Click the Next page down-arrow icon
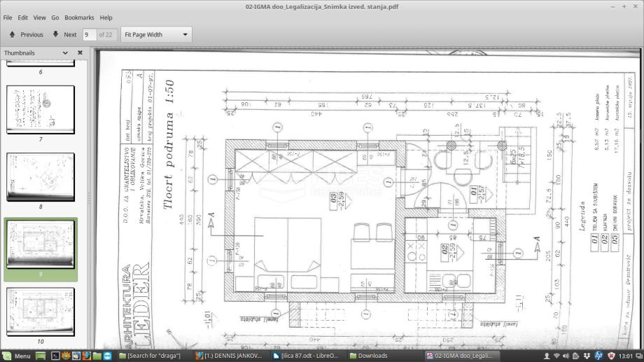The image size is (644, 362). pyautogui.click(x=55, y=34)
